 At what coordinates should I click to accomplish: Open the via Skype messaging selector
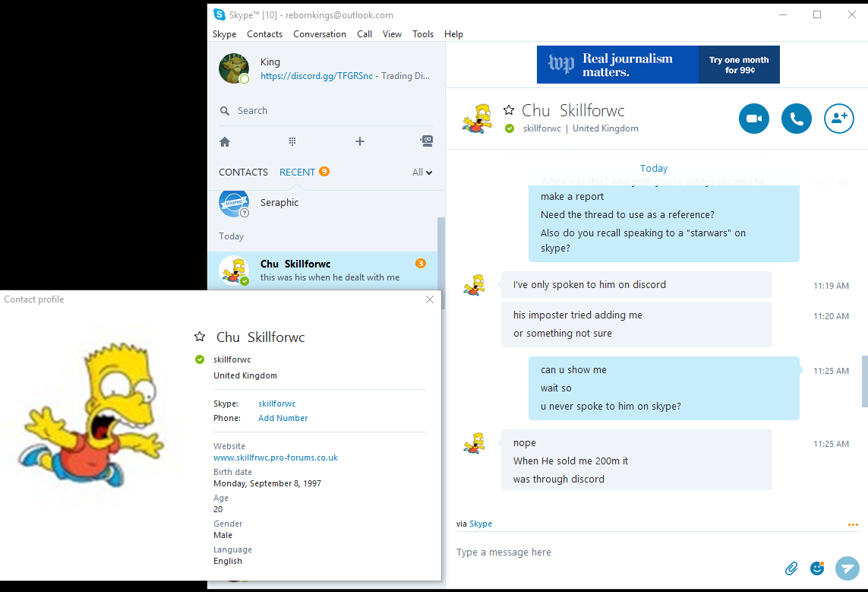pos(480,524)
